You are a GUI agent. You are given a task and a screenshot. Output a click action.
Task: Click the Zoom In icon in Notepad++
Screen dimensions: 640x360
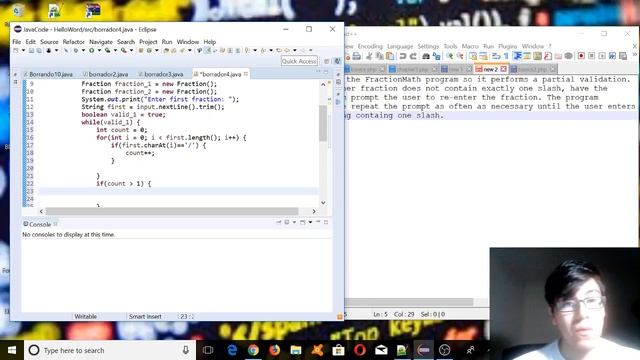point(450,56)
